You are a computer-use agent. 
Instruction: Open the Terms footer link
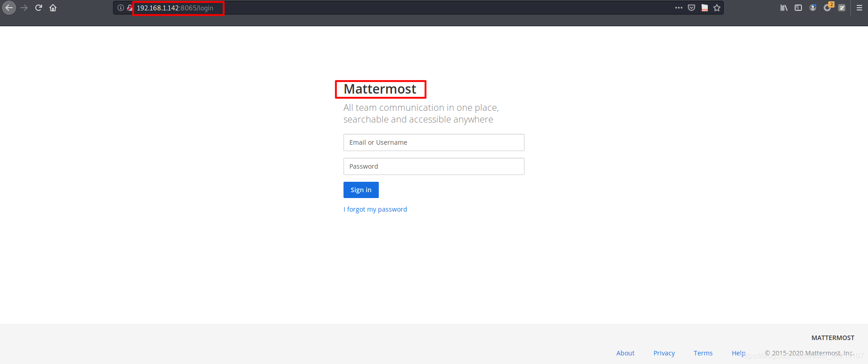(703, 353)
